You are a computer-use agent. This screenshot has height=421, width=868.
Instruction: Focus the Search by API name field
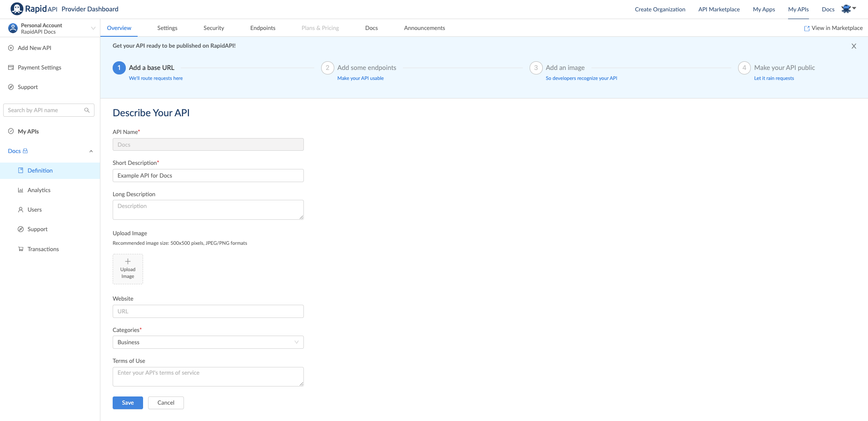49,110
